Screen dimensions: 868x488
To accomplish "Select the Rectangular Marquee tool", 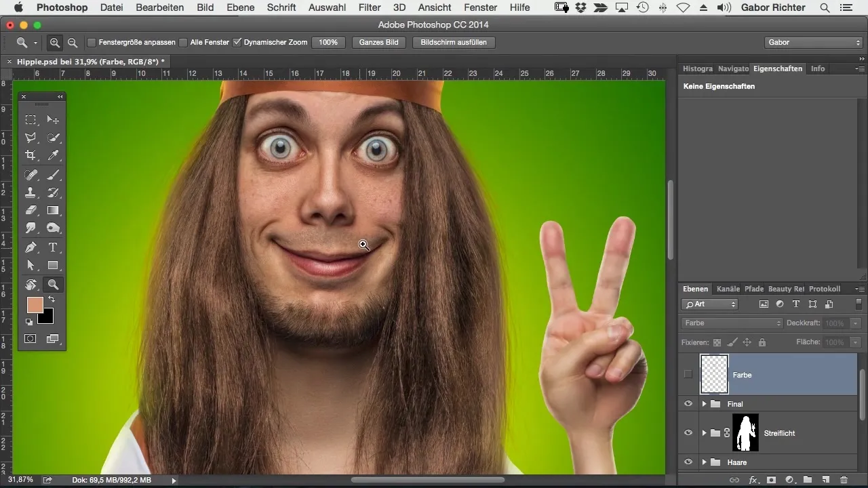I will [x=31, y=120].
